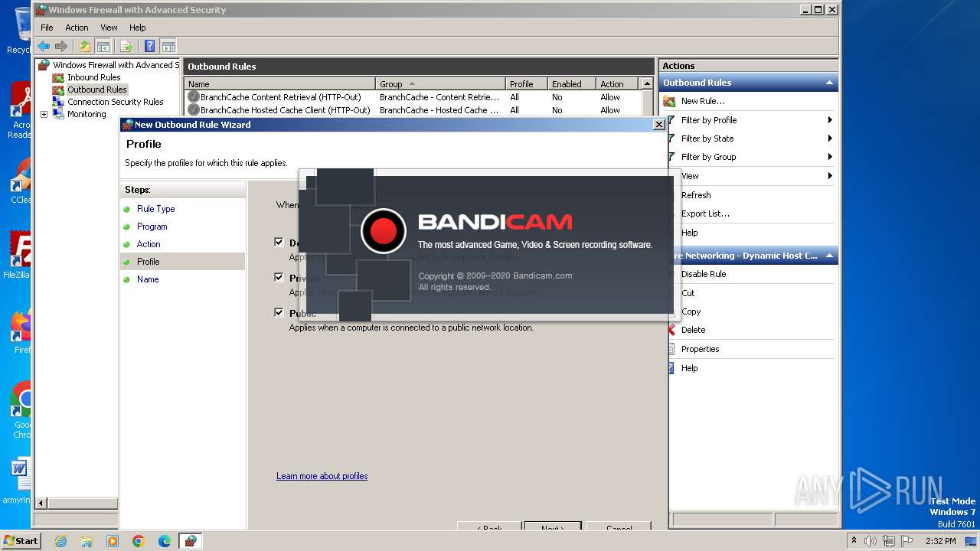Expand Filter by State submenu arrow
Screen dimensions: 980x551
[830, 139]
